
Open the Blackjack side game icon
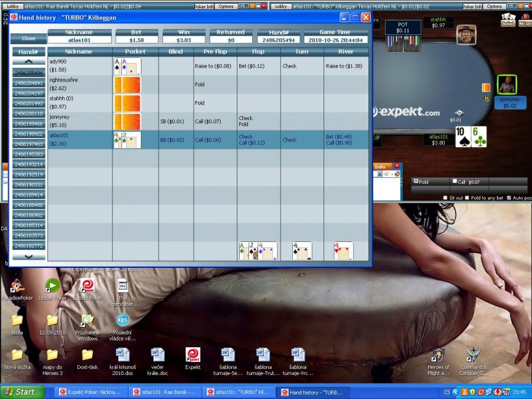[508, 20]
